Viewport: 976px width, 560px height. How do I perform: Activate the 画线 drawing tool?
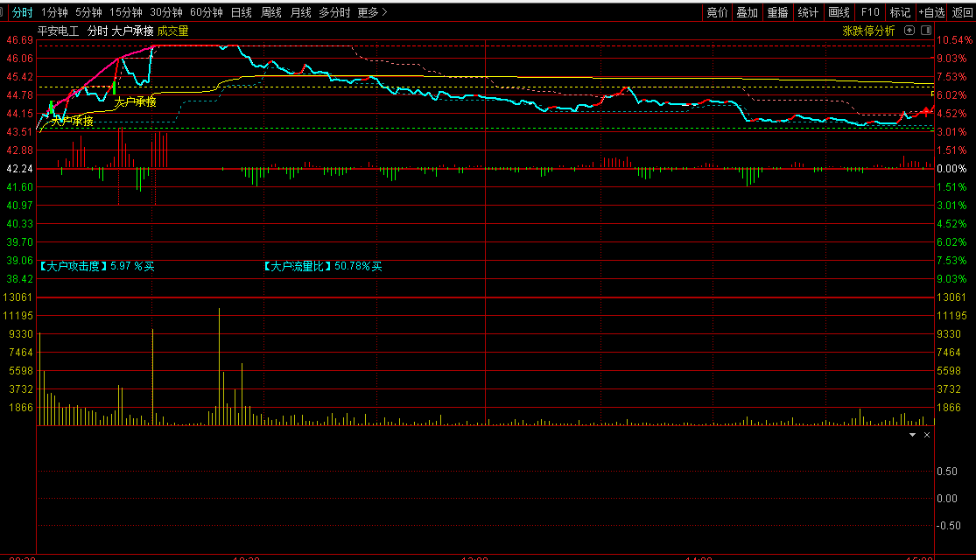click(839, 12)
